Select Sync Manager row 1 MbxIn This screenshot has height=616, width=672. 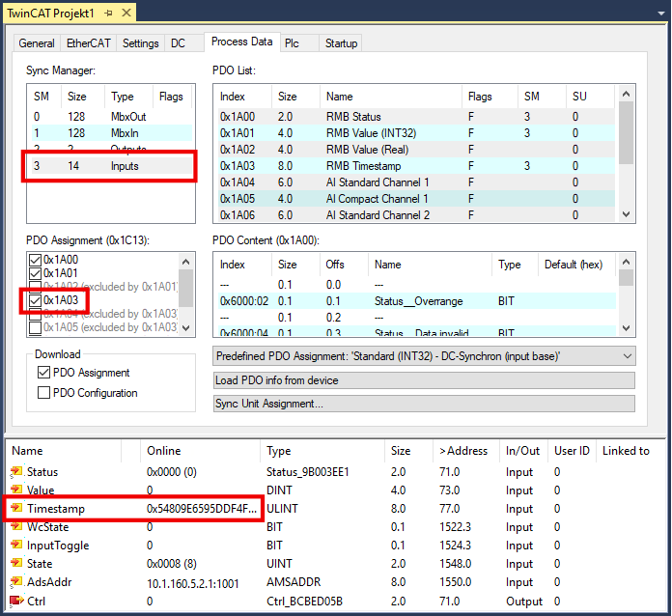pyautogui.click(x=111, y=133)
